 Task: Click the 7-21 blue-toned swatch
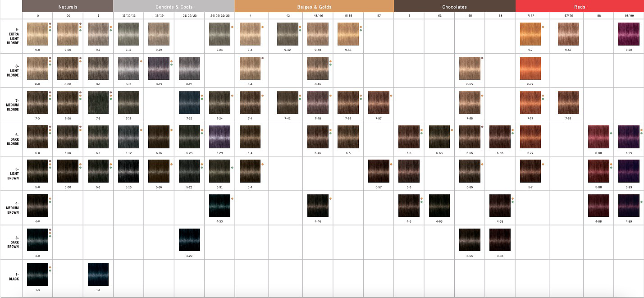189,102
